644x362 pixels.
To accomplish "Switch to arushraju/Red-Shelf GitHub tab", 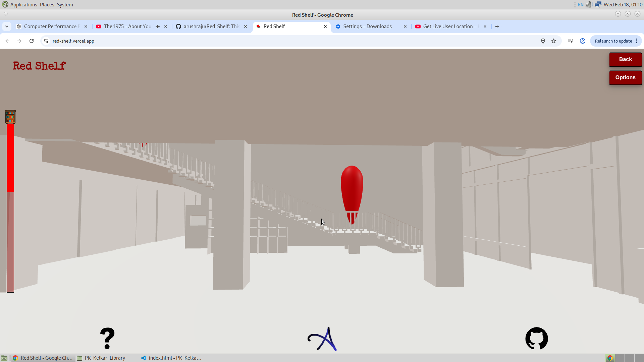I will 211,26.
